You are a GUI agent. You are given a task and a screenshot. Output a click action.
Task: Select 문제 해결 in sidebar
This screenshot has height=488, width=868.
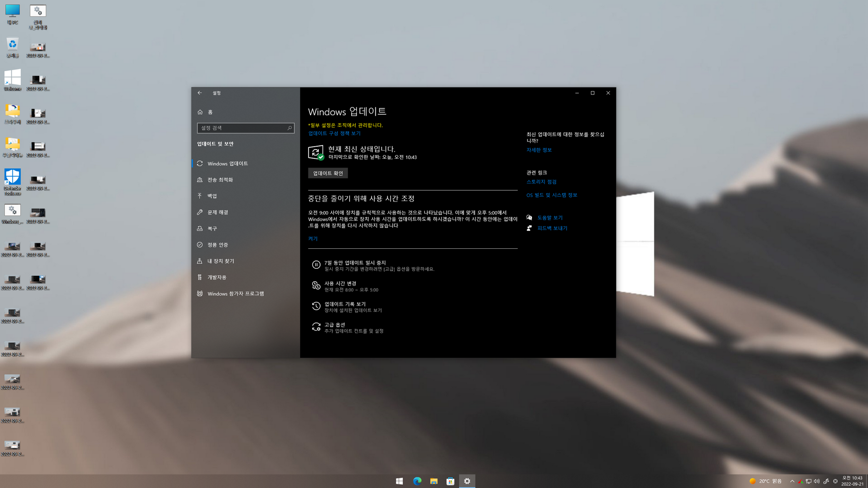tap(246, 212)
